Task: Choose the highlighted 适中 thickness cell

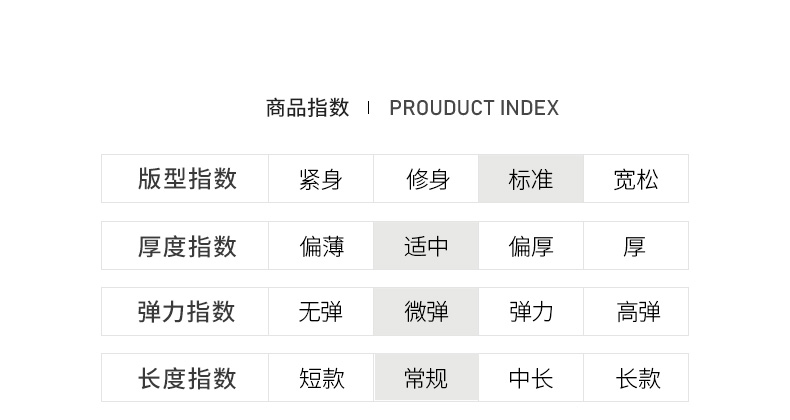Action: pos(427,246)
